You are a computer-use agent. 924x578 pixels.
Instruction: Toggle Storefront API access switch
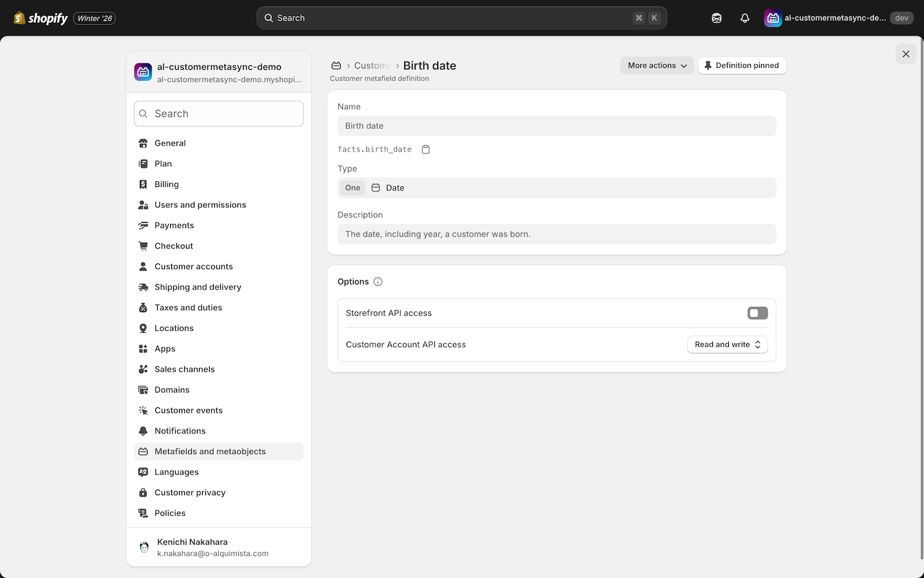tap(757, 313)
